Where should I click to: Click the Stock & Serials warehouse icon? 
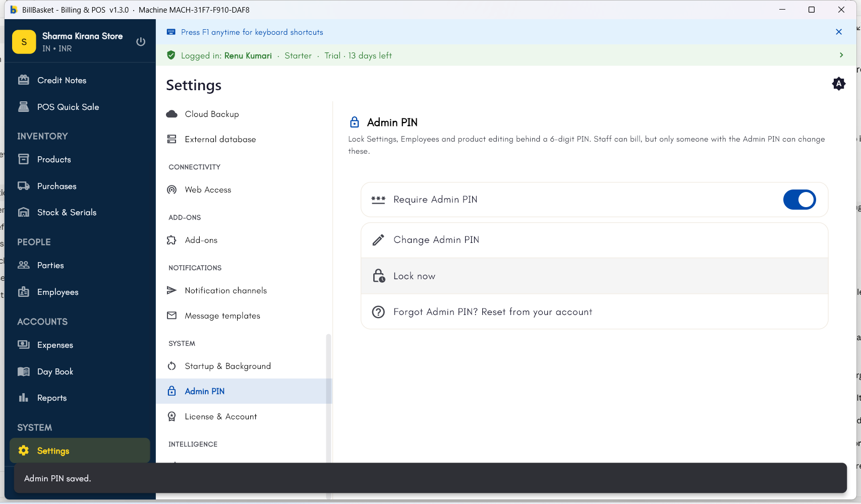click(x=24, y=212)
